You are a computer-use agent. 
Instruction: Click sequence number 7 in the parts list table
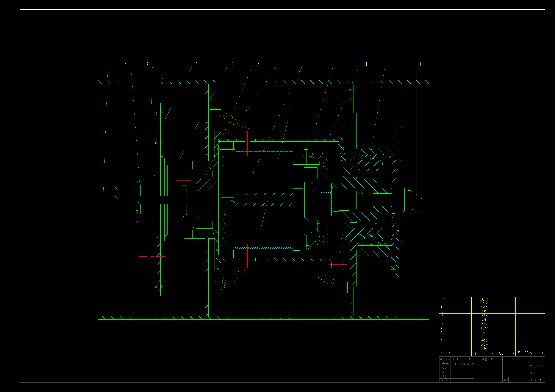[442, 324]
